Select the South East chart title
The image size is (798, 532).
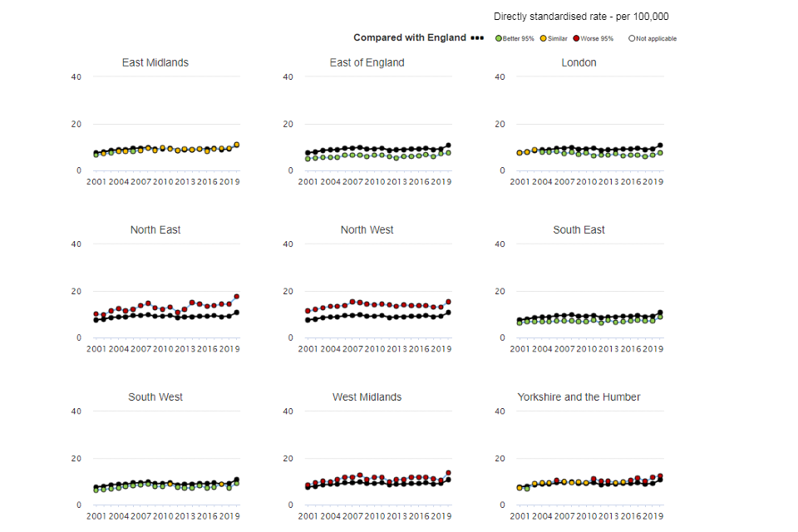(579, 229)
